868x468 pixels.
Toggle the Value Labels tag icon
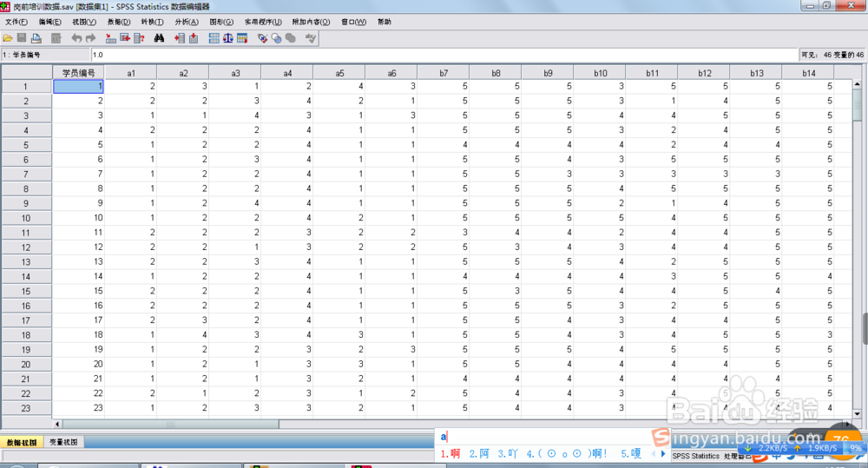coord(262,38)
